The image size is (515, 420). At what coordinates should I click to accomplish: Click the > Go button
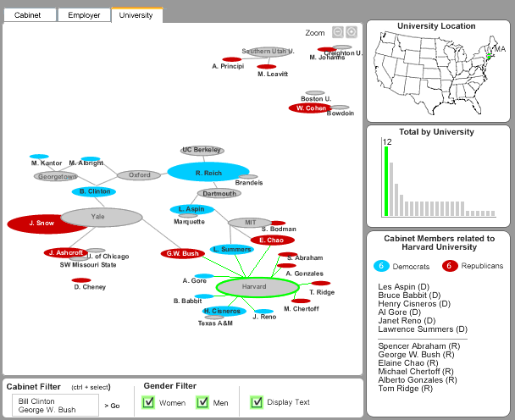pyautogui.click(x=112, y=406)
